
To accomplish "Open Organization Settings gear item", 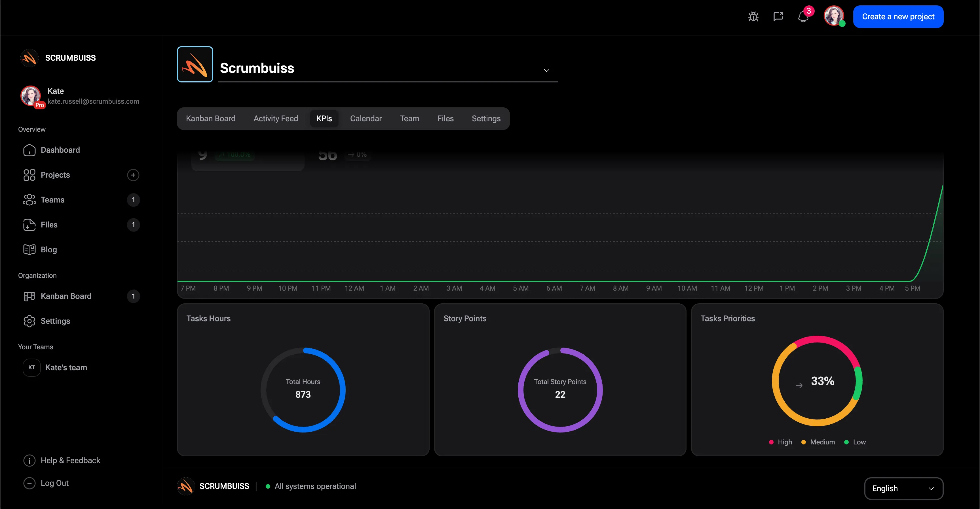I will 55,321.
